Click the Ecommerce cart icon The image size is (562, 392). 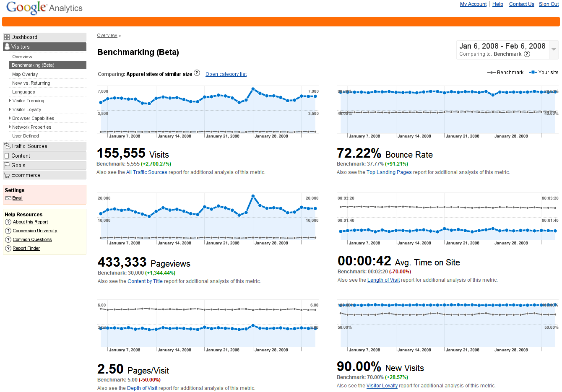click(x=7, y=175)
